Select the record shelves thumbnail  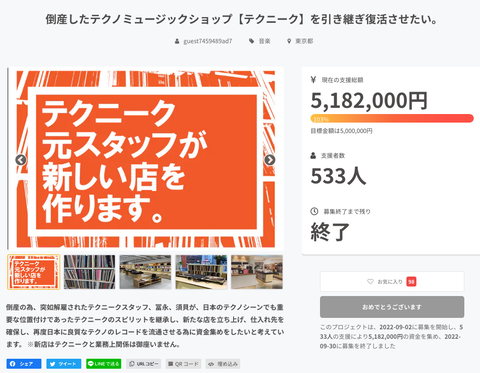pos(89,272)
